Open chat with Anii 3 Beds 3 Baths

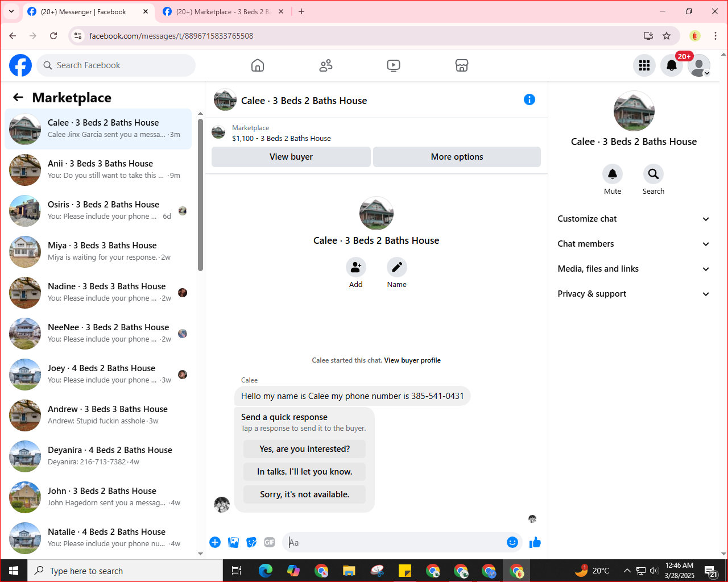coord(98,170)
